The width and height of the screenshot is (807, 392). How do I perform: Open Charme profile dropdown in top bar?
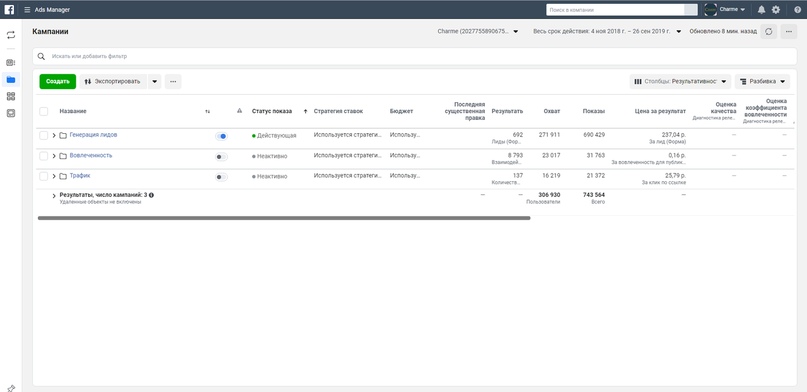[732, 9]
